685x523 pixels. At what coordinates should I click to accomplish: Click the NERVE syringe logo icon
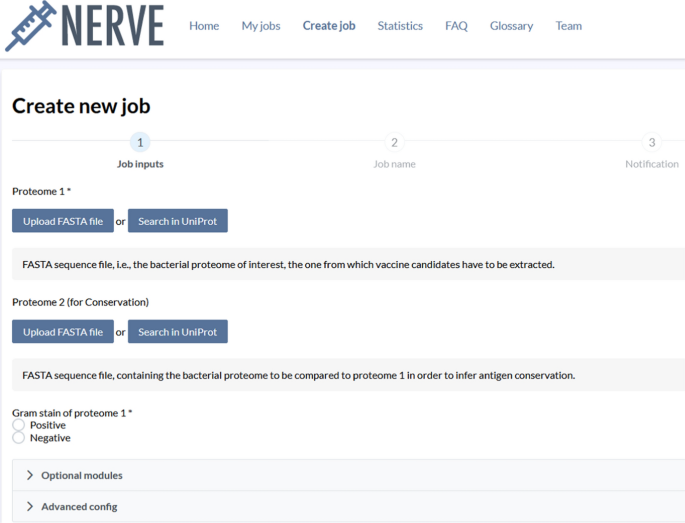tap(31, 26)
